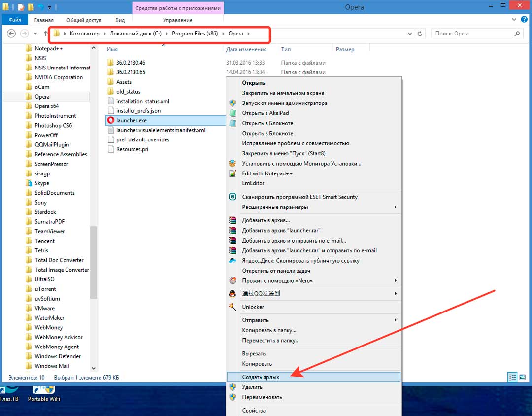
Task: Select NVIDIA Corporation folder in tree
Action: click(59, 77)
